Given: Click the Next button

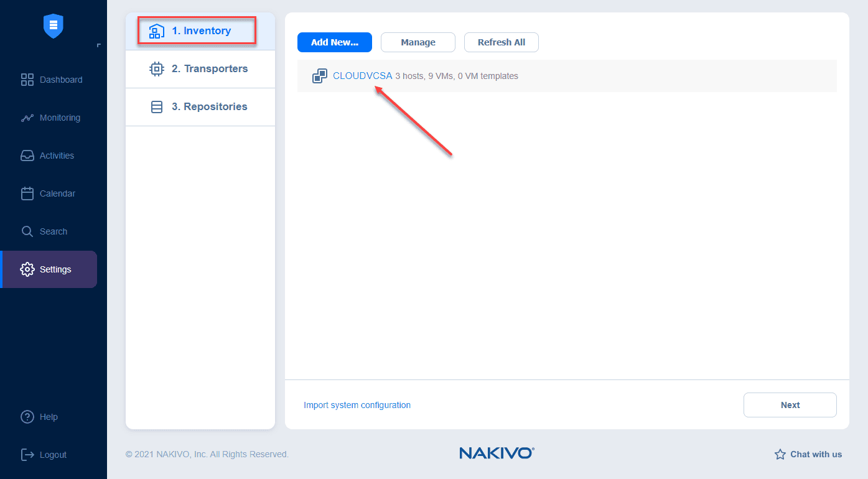Looking at the screenshot, I should point(790,405).
